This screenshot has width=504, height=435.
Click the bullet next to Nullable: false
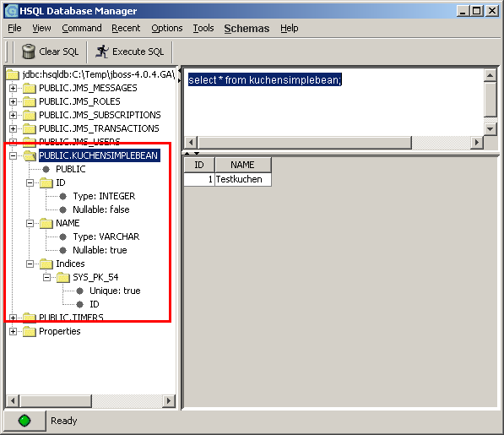63,209
